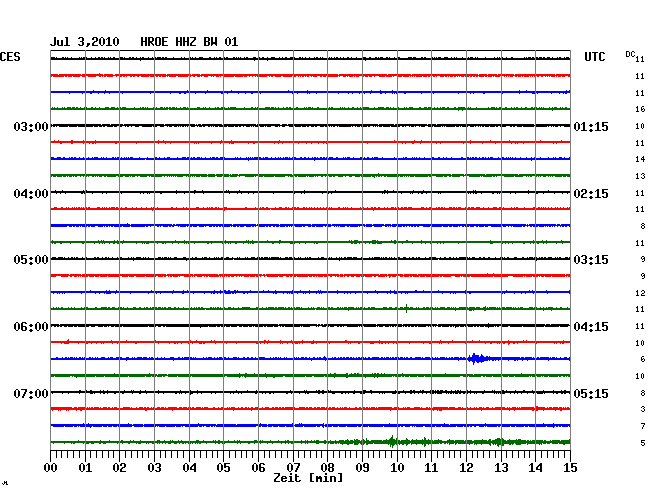Image resolution: width=650 pixels, height=494 pixels.
Task: Click the bottom time-axis label reading exactly 10
Action: (397, 467)
